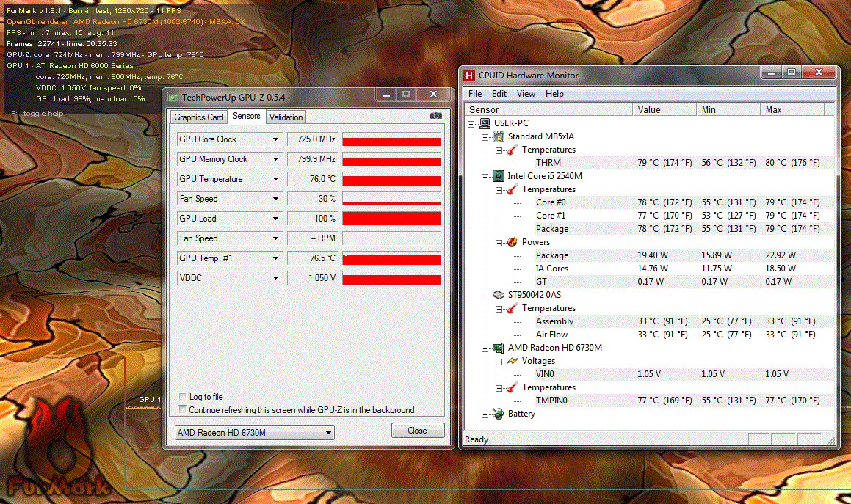Open the Edit menu in HWMonitor

pyautogui.click(x=499, y=94)
